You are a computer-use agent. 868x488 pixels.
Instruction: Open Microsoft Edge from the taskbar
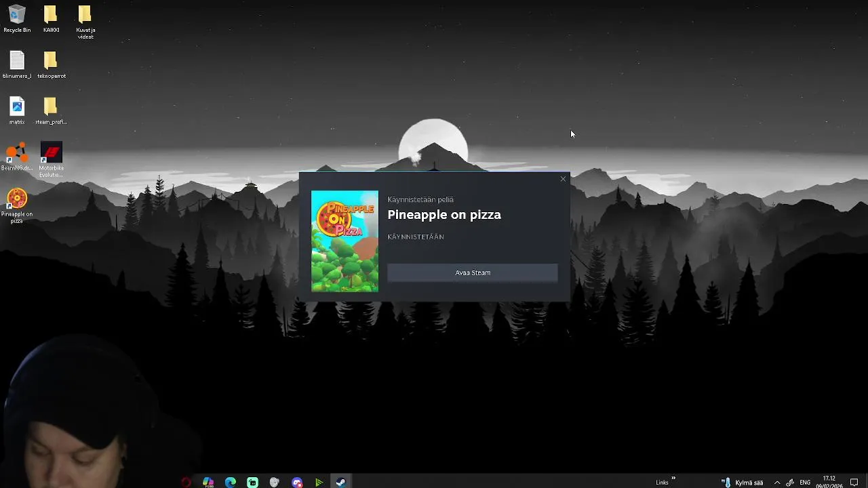(231, 483)
